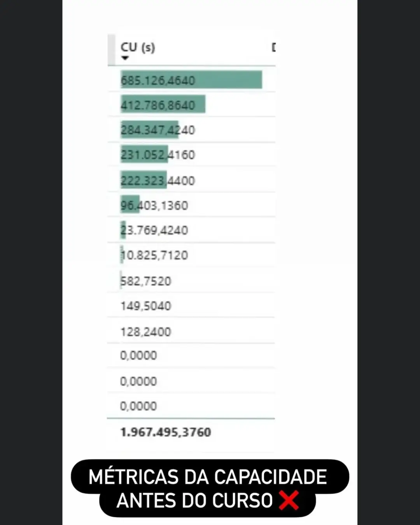The image size is (420, 525).
Task: Click the ANTES DO CURSO caption text
Action: (194, 500)
